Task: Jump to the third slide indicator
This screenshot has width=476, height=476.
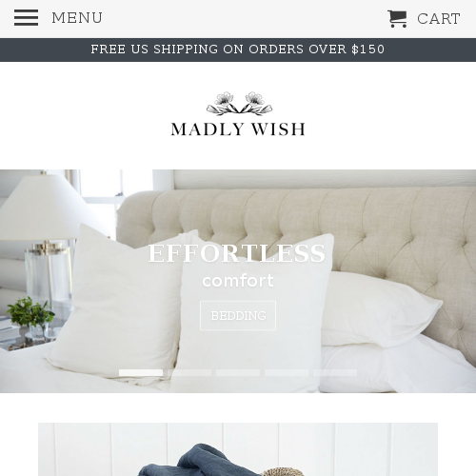Action: point(238,372)
